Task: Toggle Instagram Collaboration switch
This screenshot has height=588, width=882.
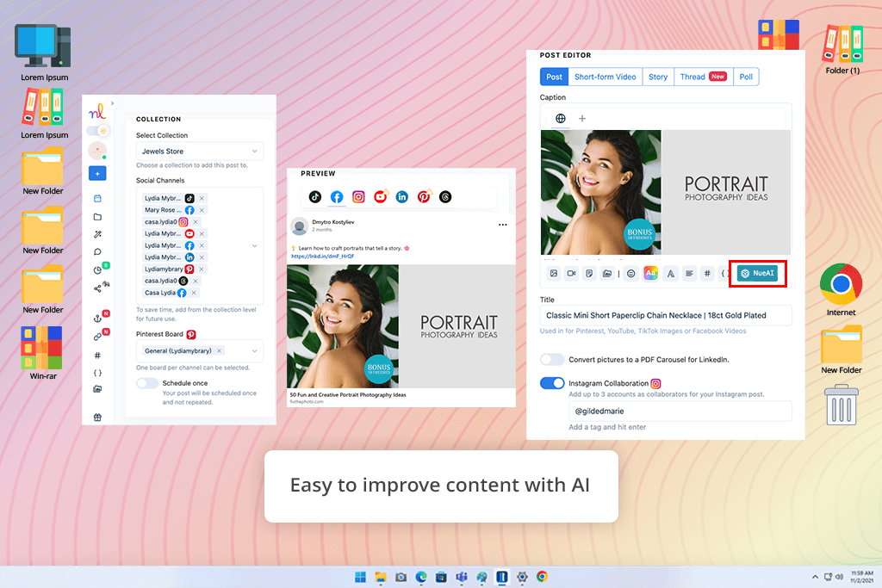Action: [552, 383]
